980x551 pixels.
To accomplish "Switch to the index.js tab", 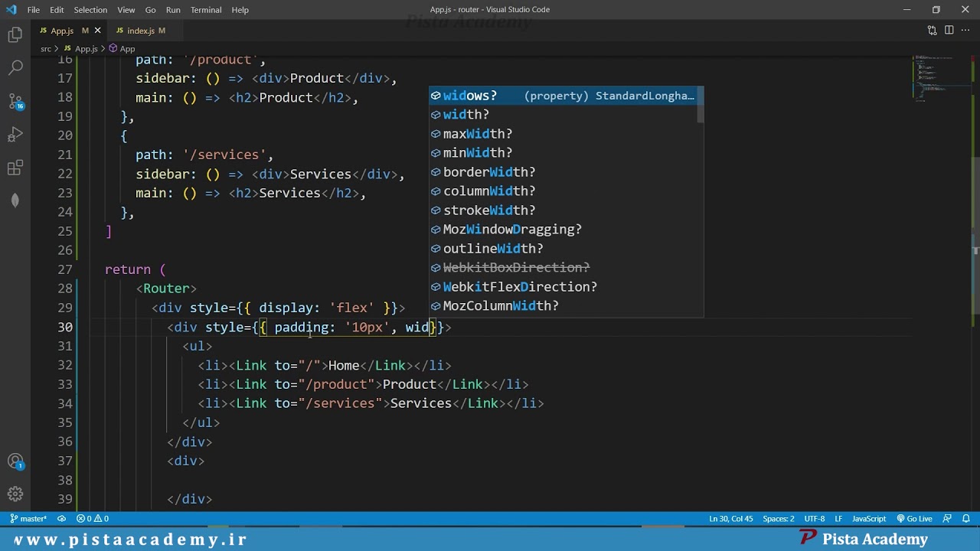I will click(141, 31).
